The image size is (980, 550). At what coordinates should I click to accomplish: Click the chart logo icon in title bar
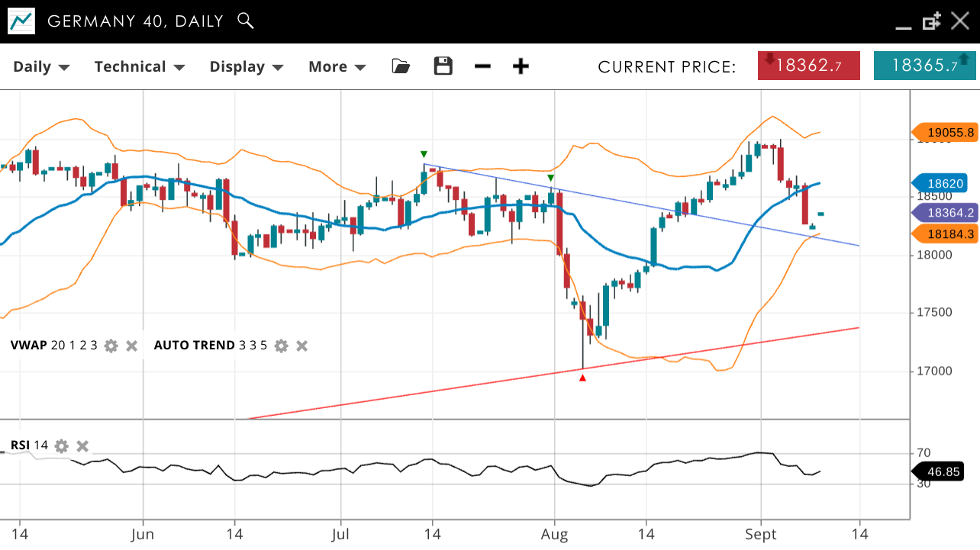click(x=21, y=21)
